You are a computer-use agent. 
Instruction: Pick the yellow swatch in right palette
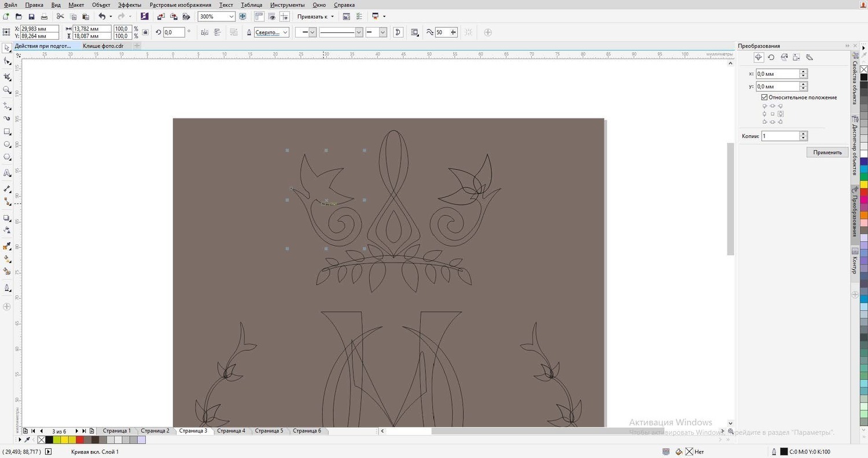click(x=863, y=184)
